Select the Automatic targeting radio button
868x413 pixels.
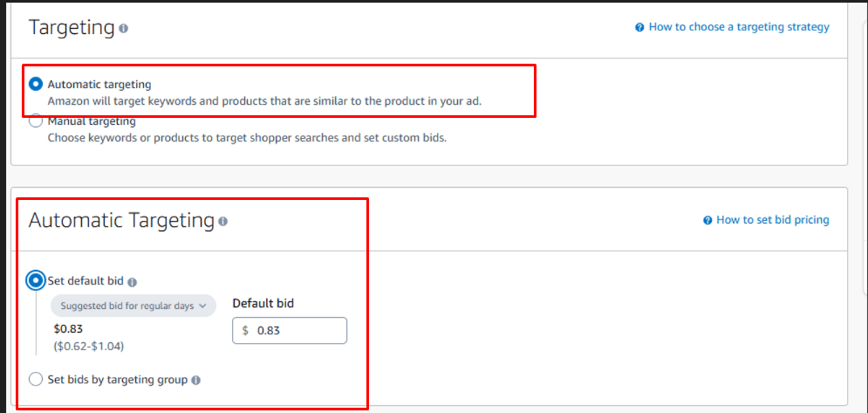click(x=36, y=85)
